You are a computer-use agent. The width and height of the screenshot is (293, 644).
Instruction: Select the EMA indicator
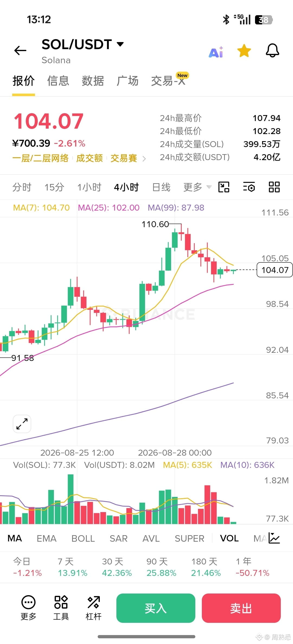tap(46, 538)
